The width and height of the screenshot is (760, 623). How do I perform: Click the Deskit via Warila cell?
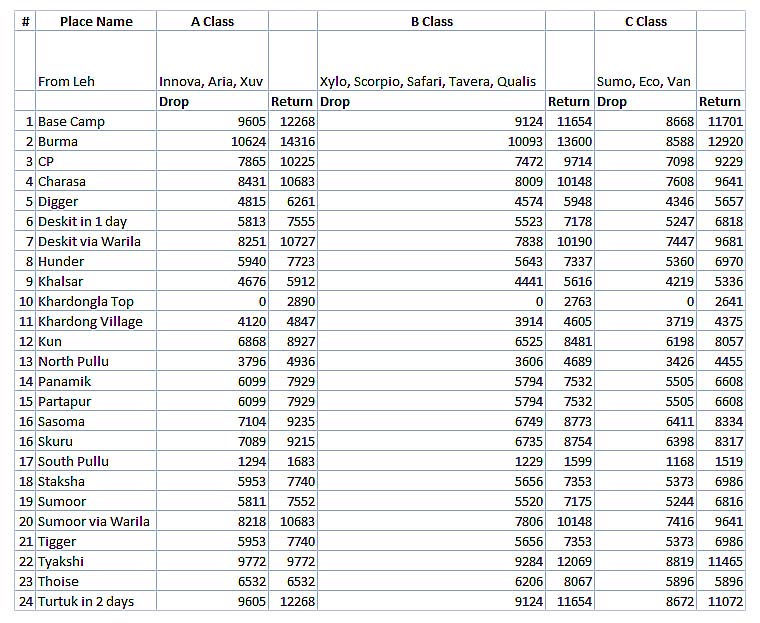pyautogui.click(x=89, y=241)
